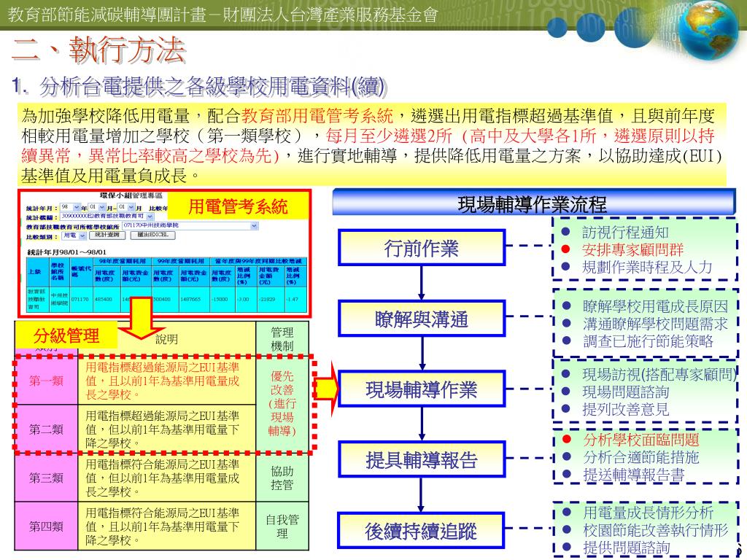Click the subtitle 分析台電提供之各級學校用電資料(續)
Viewport: 747px width, 560px height.
coord(212,86)
